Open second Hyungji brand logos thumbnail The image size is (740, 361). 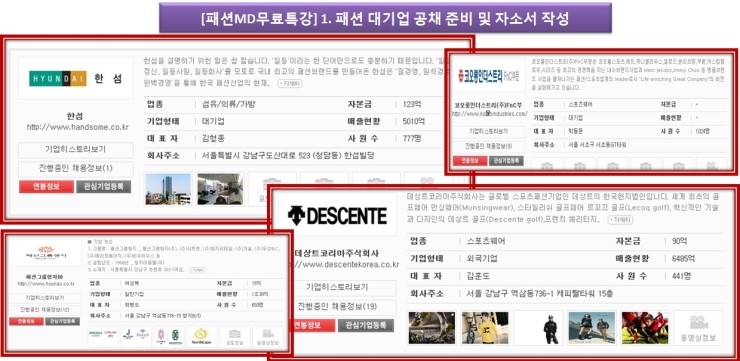pyautogui.click(x=135, y=336)
